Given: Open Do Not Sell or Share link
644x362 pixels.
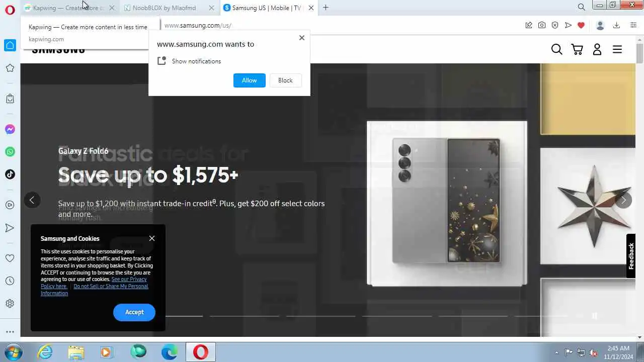Looking at the screenshot, I should 95,290.
